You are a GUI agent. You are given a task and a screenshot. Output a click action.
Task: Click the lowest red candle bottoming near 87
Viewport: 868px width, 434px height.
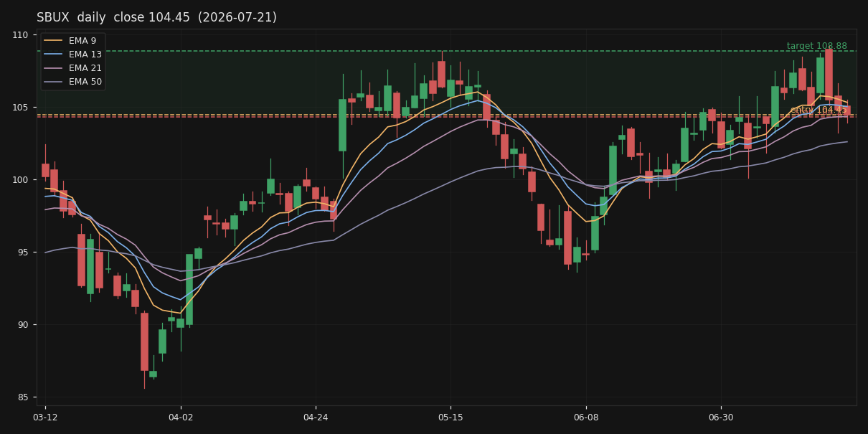pos(144,341)
